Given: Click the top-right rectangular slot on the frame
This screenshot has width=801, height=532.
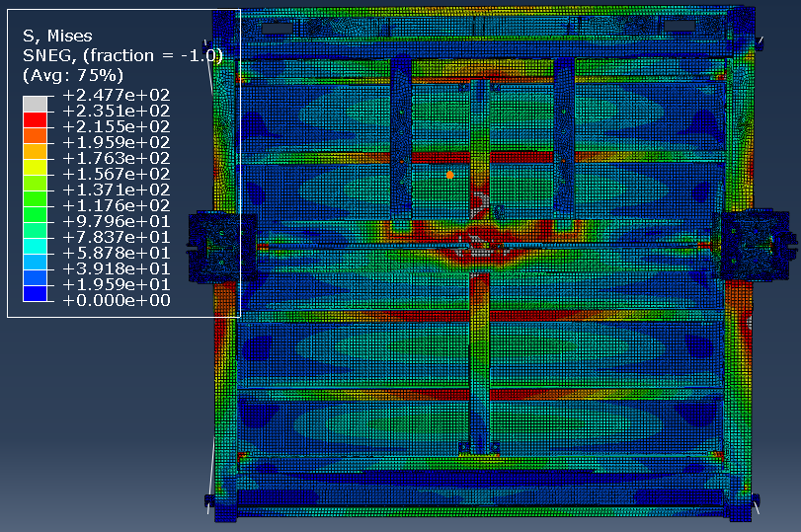Looking at the screenshot, I should click(x=679, y=27).
